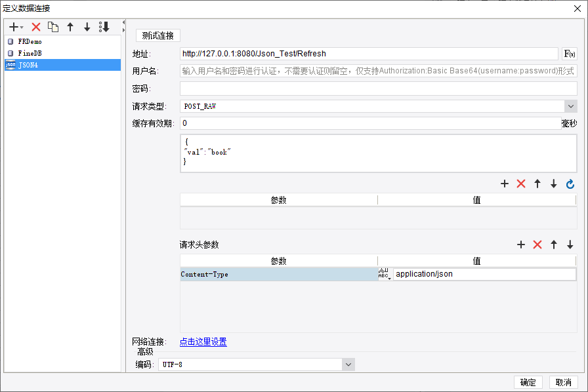This screenshot has width=588, height=392.
Task: Click the application/json value field
Action: tap(484, 274)
